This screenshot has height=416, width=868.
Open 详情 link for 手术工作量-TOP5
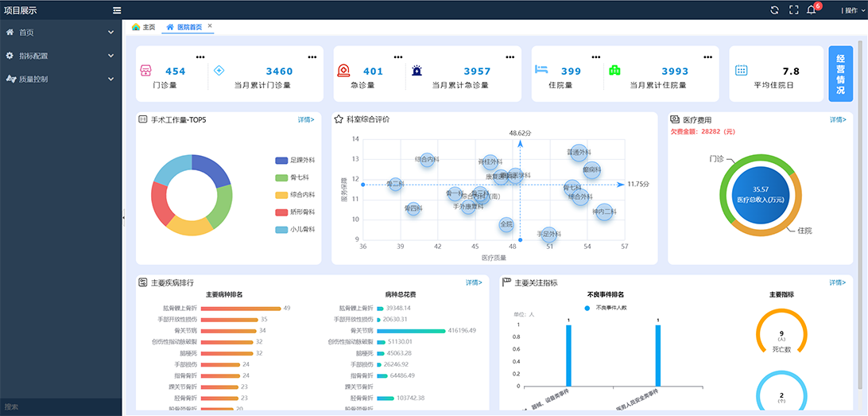pos(306,119)
